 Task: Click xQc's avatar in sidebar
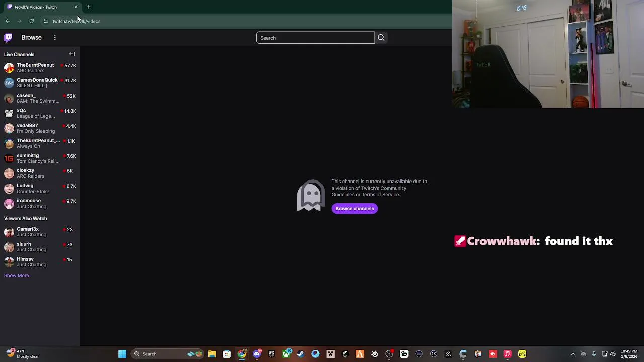9,113
